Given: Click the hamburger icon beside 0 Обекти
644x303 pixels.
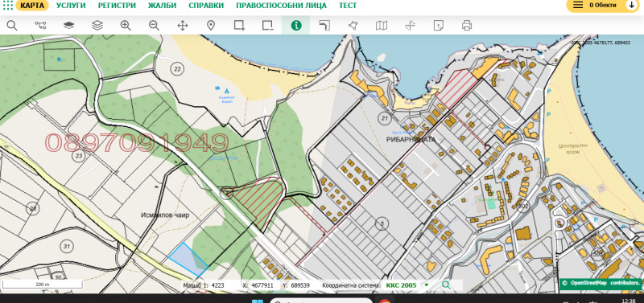Looking at the screenshot, I should pos(578,5).
